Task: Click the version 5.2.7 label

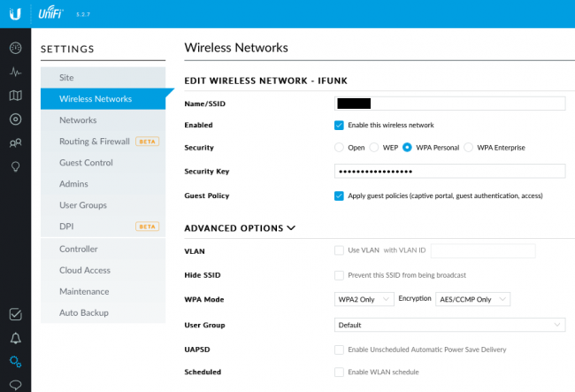Action: [x=83, y=15]
